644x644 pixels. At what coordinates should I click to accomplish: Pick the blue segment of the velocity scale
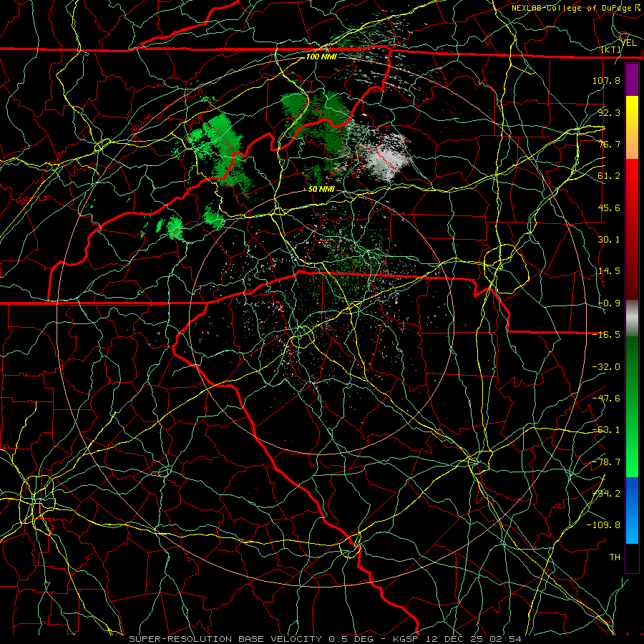pyautogui.click(x=632, y=510)
